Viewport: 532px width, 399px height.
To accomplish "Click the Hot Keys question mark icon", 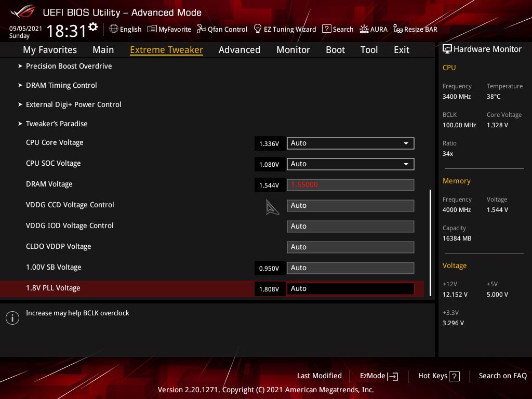I will 454,376.
